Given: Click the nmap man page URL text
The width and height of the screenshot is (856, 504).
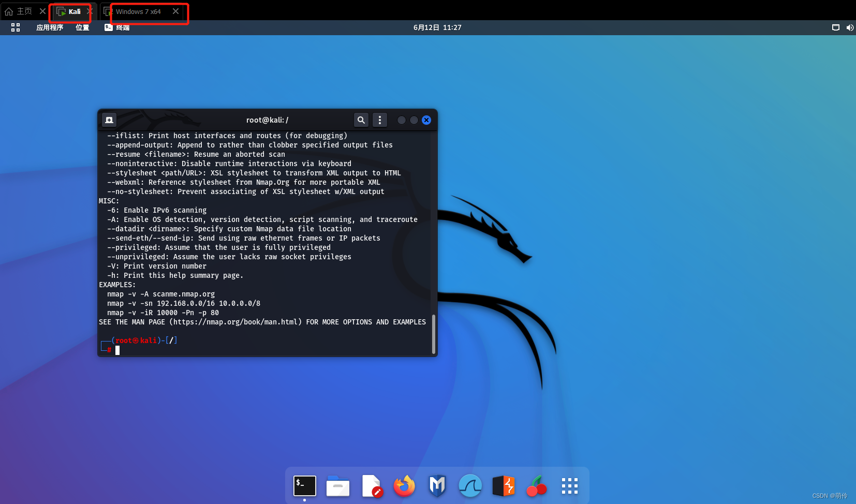Looking at the screenshot, I should [235, 322].
